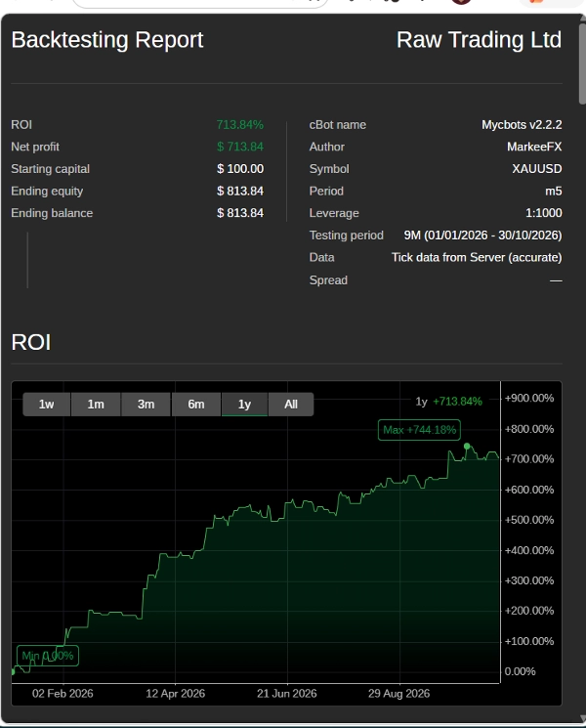
Task: Click the cBot name Mycbots v2.2.2
Action: (x=522, y=125)
